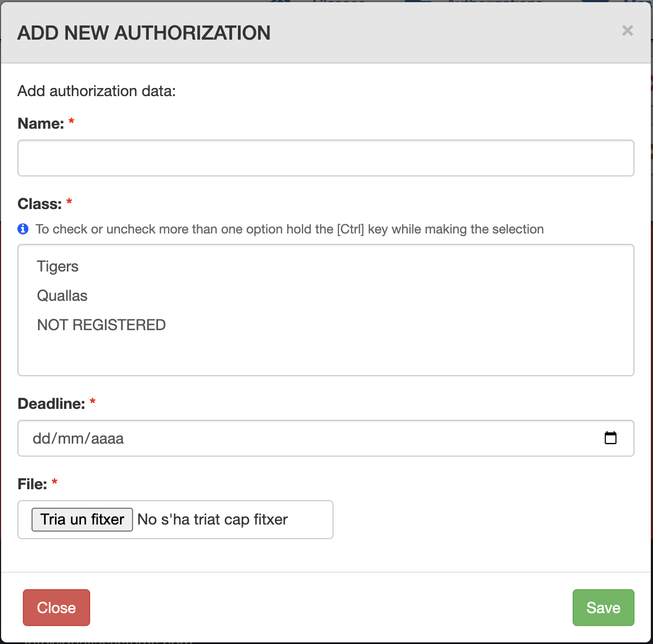653x644 pixels.
Task: Click the blue info icon by the Ctrl hint
Action: point(23,229)
